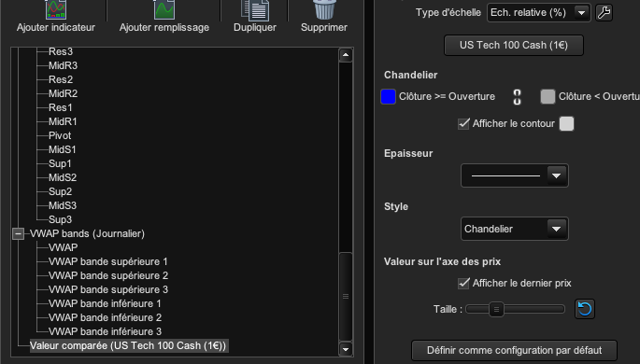640x364 pixels.
Task: Select the VWAP line item
Action: coord(63,248)
